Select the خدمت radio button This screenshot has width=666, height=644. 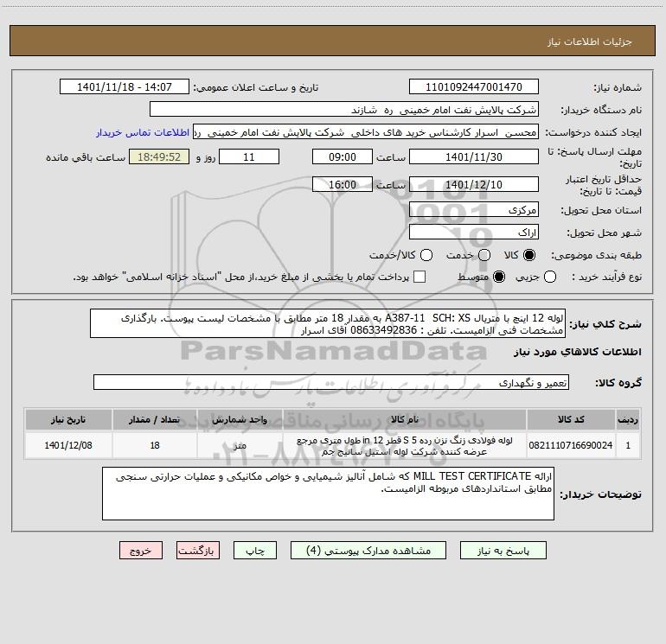[x=484, y=255]
